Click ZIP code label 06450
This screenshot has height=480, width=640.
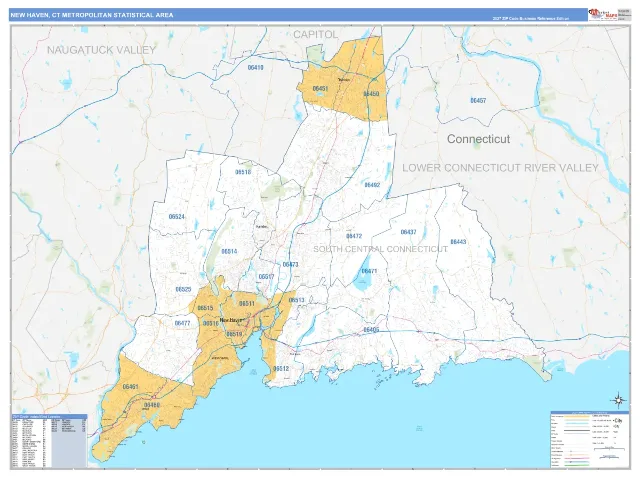tap(371, 94)
